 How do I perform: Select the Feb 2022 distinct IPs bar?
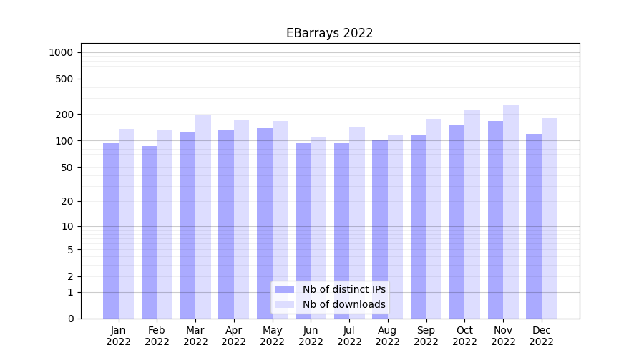149,233
